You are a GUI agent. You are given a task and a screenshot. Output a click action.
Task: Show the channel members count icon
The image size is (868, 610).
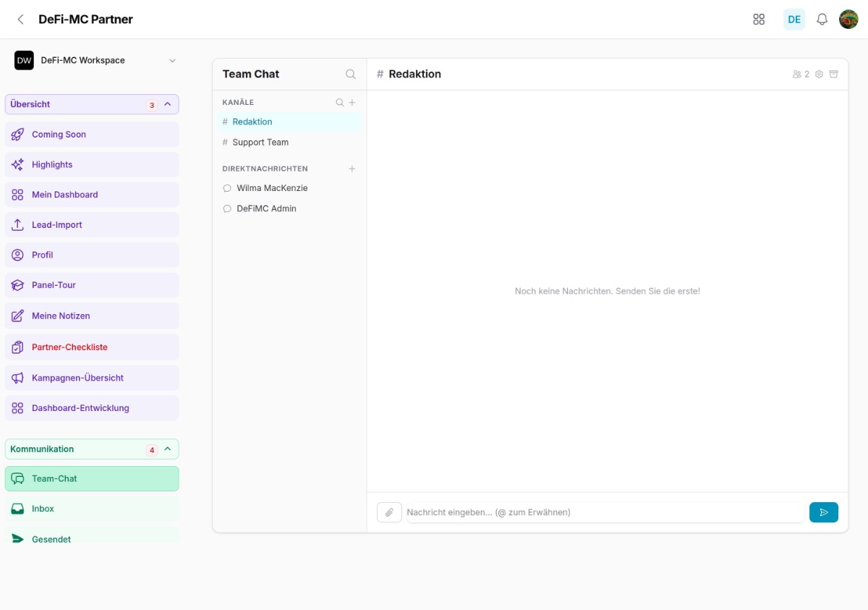click(801, 74)
